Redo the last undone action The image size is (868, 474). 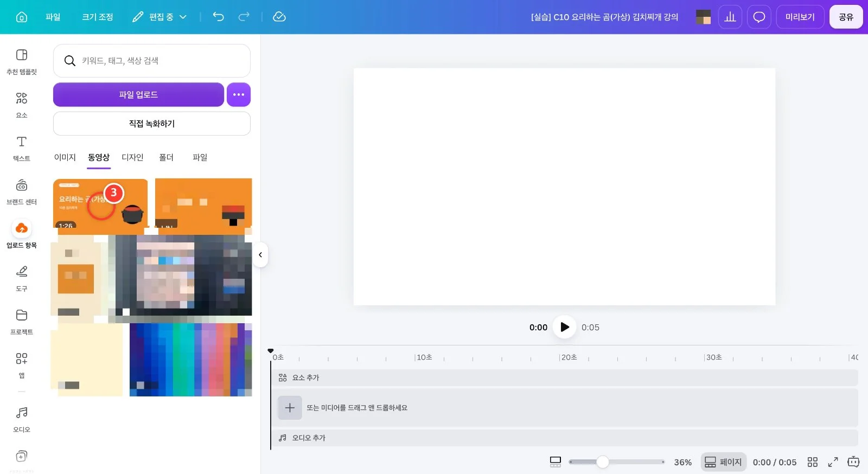[x=244, y=17]
